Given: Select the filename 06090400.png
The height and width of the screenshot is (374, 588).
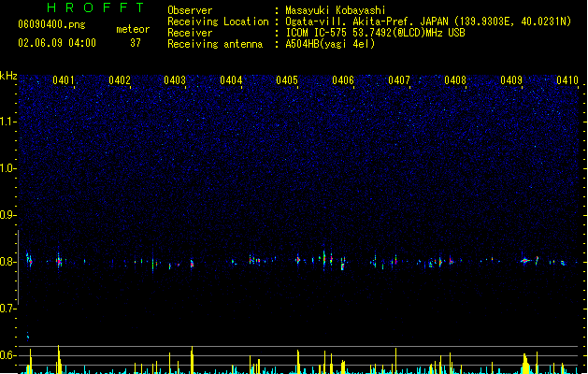Looking at the screenshot, I should (51, 24).
